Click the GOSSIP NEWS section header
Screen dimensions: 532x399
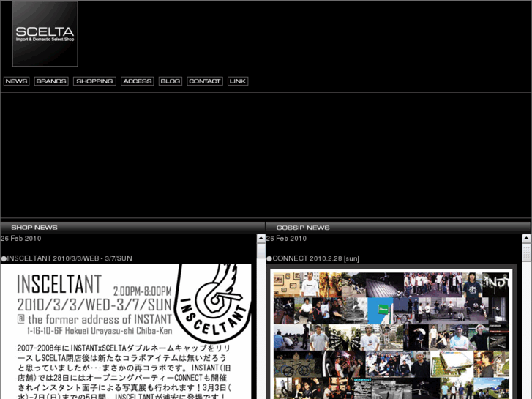(398, 228)
